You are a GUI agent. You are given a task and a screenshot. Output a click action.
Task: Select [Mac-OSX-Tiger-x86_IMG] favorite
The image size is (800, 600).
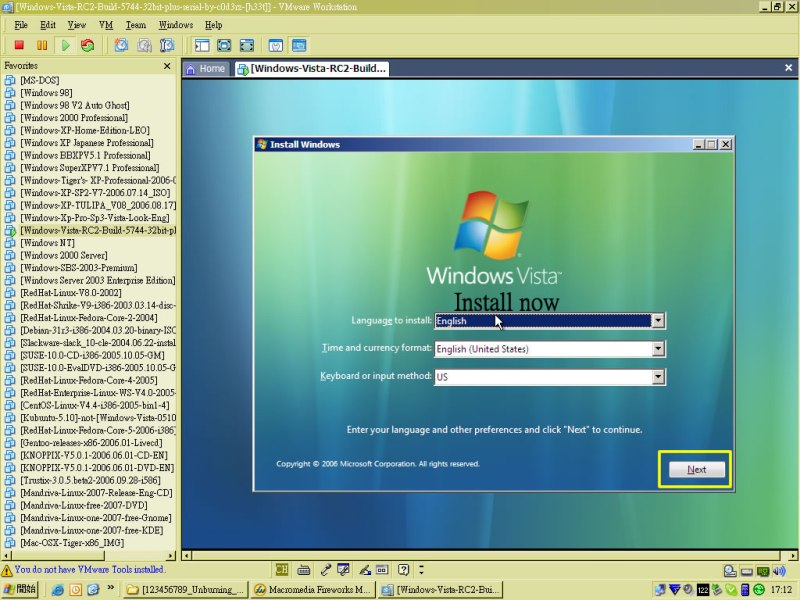[72, 543]
